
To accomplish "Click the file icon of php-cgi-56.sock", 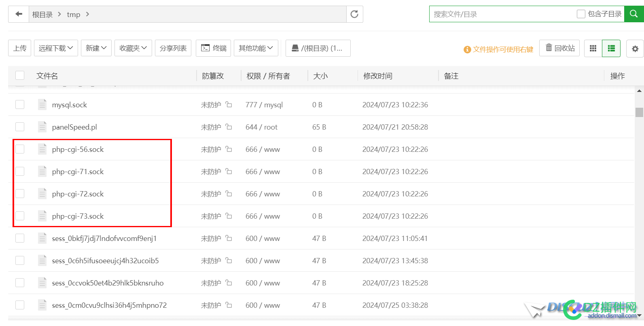I will [42, 149].
